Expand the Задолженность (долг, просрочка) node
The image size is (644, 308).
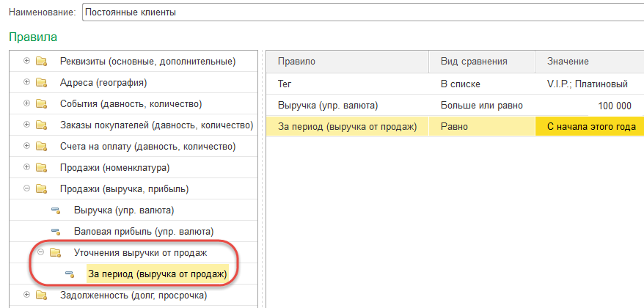27,296
